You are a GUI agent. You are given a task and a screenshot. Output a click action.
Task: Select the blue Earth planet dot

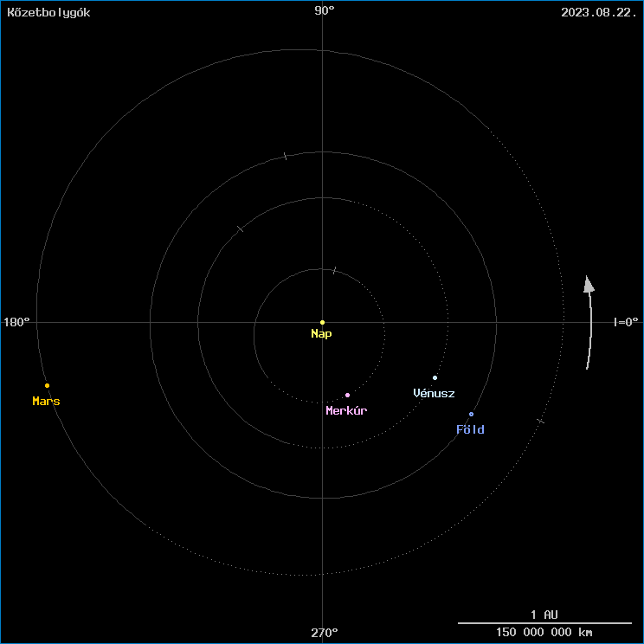[x=471, y=414]
